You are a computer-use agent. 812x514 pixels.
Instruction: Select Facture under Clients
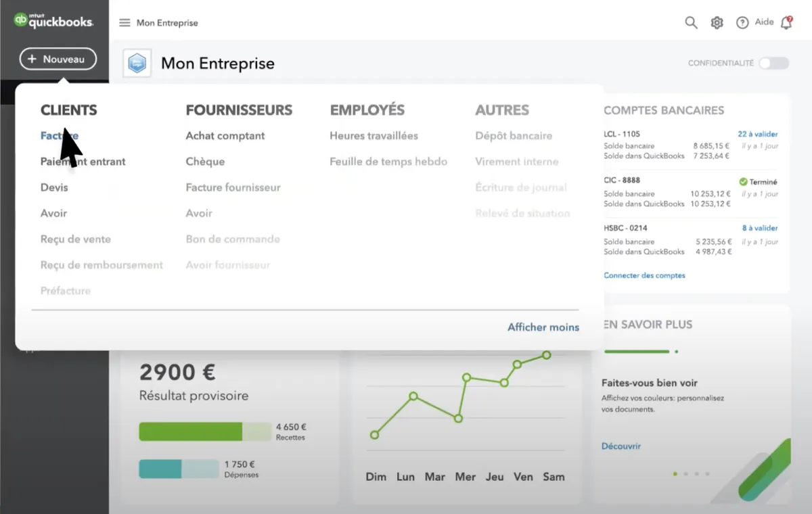(60, 135)
